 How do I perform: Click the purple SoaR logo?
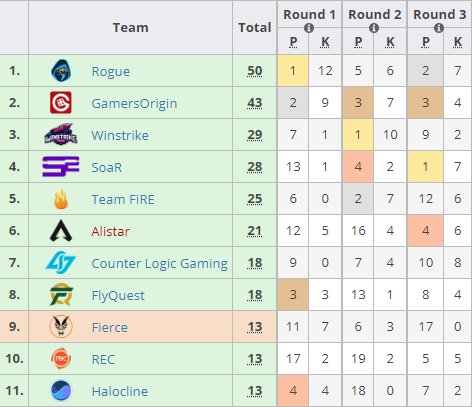coord(61,166)
